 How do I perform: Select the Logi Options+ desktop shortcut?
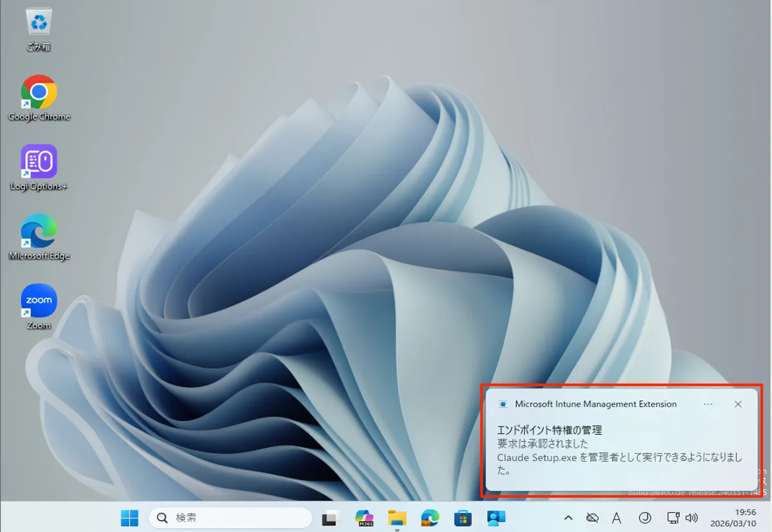[x=39, y=168]
